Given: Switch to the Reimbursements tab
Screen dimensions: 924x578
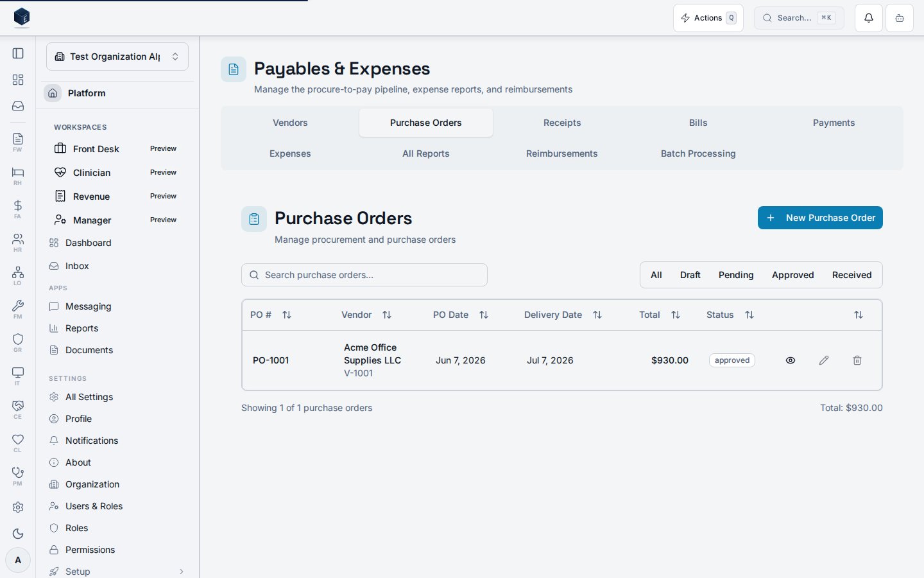Looking at the screenshot, I should [x=562, y=153].
